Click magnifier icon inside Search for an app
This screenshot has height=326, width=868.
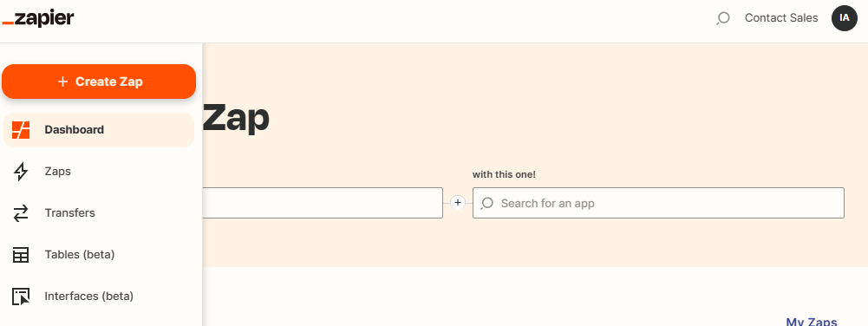pos(487,203)
